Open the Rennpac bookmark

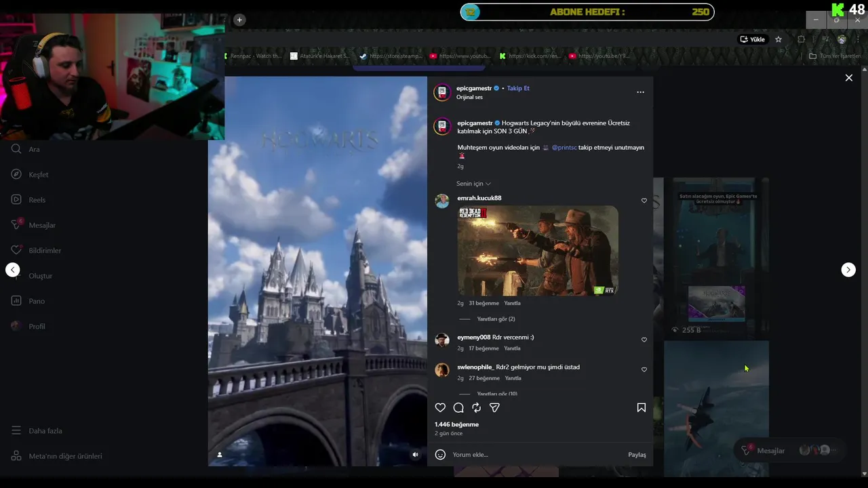pyautogui.click(x=254, y=56)
